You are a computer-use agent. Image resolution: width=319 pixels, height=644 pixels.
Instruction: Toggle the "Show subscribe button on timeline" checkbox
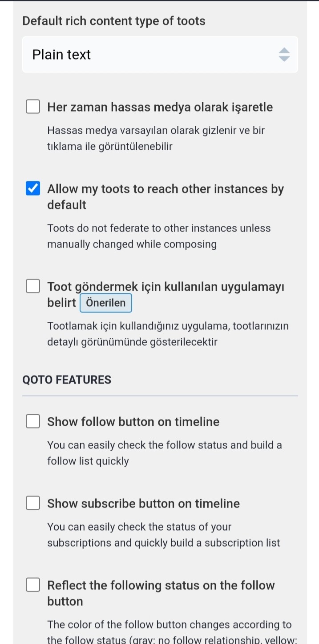coord(33,504)
